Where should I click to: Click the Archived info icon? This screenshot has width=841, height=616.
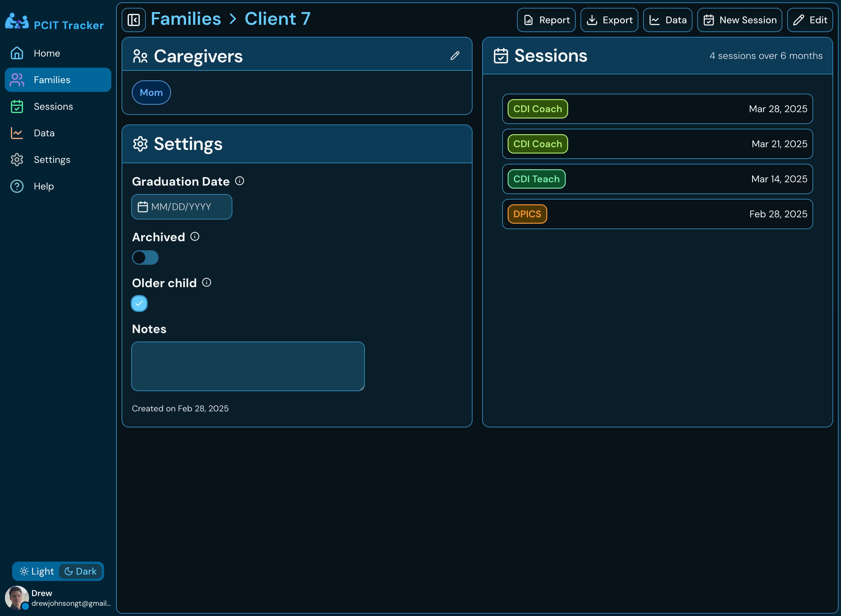point(195,236)
